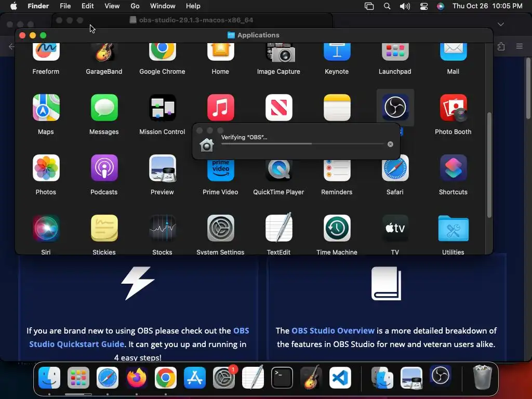This screenshot has width=532, height=399.
Task: Open Mission Control app
Action: tap(162, 108)
